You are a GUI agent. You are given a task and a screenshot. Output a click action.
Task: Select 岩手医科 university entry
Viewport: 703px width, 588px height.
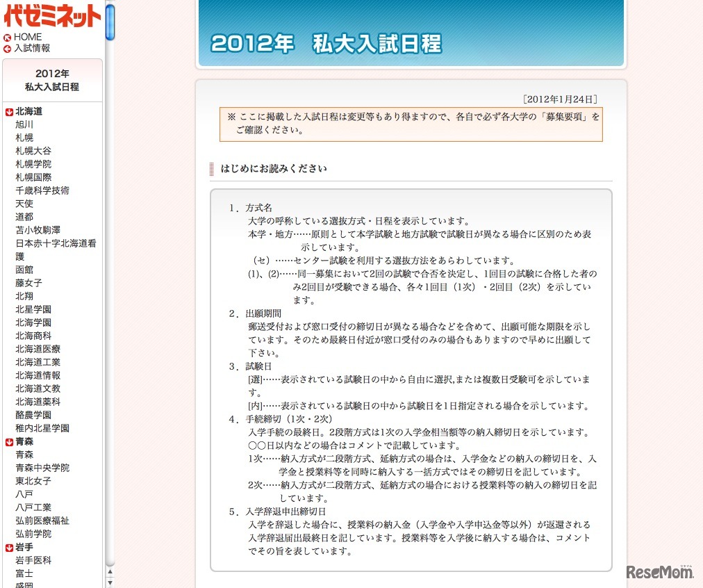click(x=33, y=560)
